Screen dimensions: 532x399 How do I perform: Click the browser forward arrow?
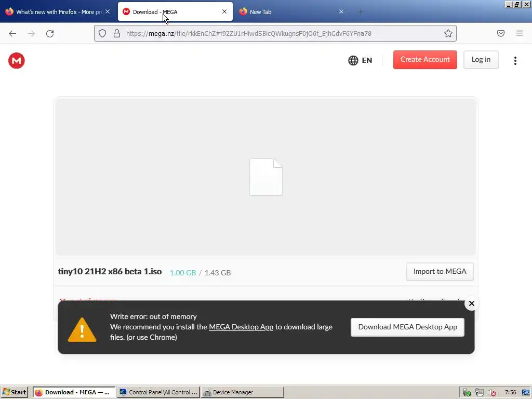pyautogui.click(x=31, y=33)
